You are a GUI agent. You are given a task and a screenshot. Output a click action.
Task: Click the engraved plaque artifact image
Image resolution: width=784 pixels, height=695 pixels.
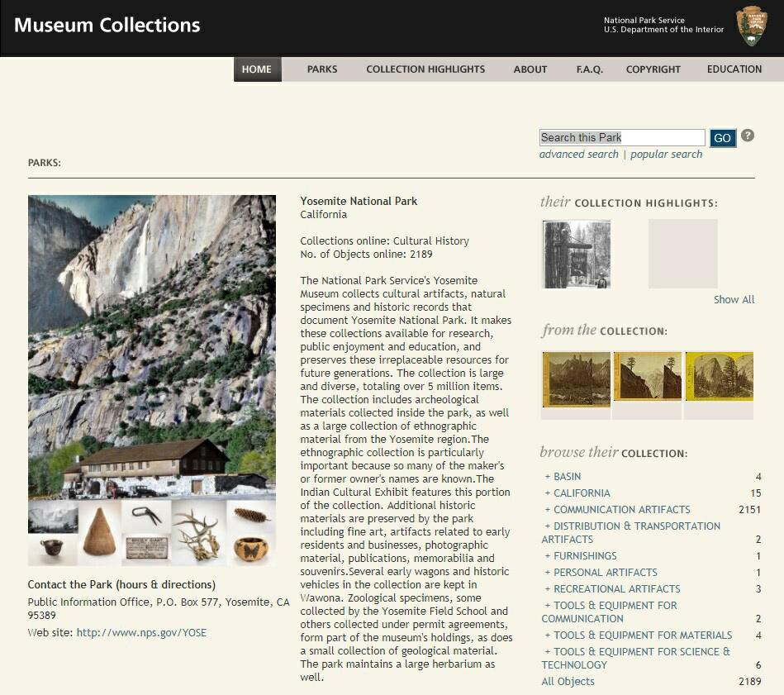(x=145, y=548)
